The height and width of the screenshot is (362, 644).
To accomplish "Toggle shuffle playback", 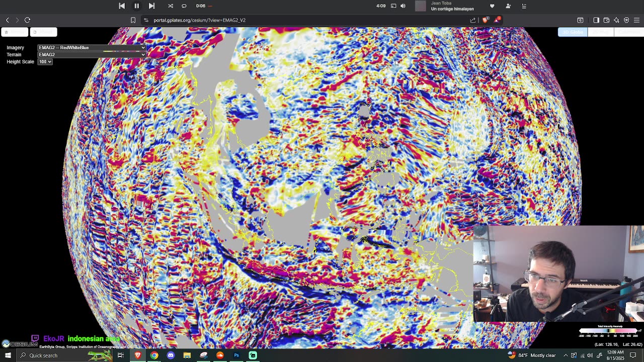I will [171, 6].
